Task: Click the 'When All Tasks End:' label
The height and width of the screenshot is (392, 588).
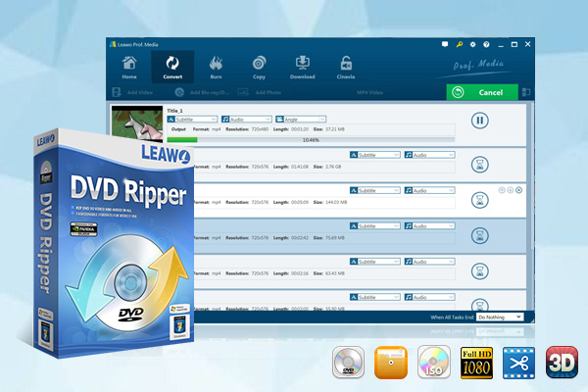Action: tap(452, 318)
